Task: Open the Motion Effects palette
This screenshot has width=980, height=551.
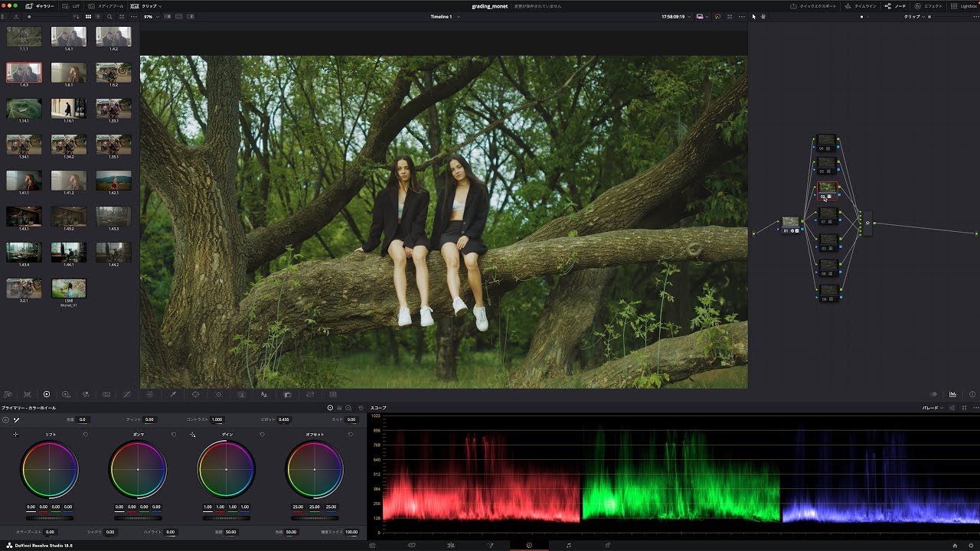Action: coord(106,394)
